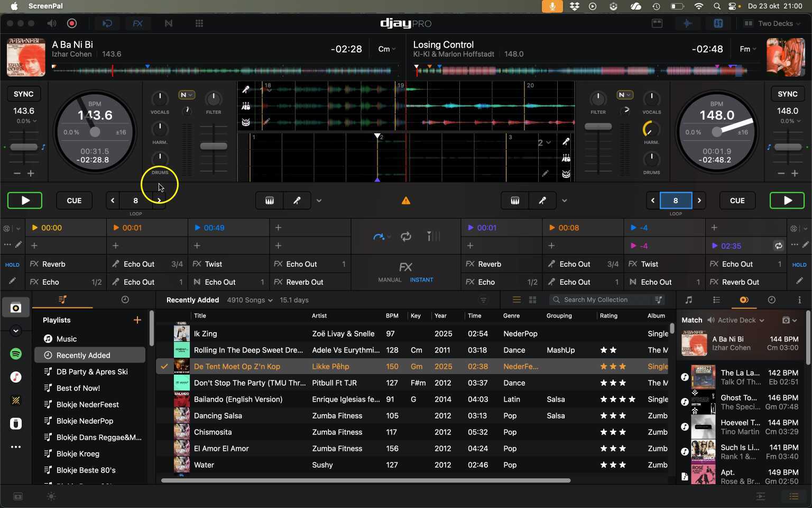Viewport: 812px width, 508px height.
Task: Open the left deck Cm key dropdown
Action: [387, 49]
